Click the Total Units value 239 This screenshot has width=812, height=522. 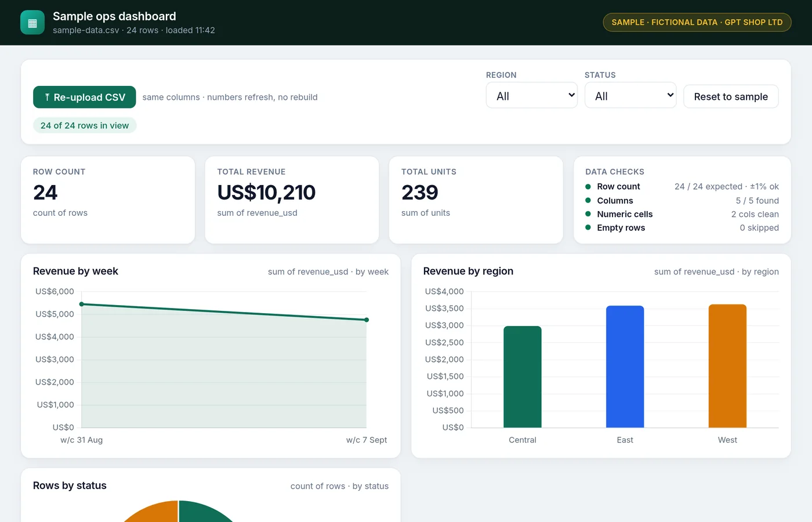(419, 192)
